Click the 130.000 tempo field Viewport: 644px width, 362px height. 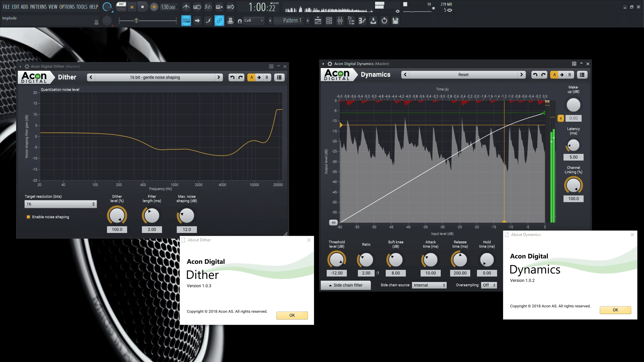coord(168,7)
